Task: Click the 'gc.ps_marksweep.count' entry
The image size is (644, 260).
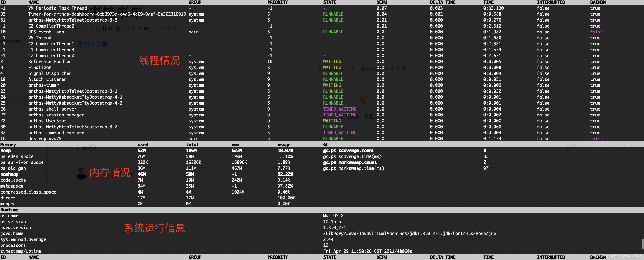Action: tap(350, 162)
